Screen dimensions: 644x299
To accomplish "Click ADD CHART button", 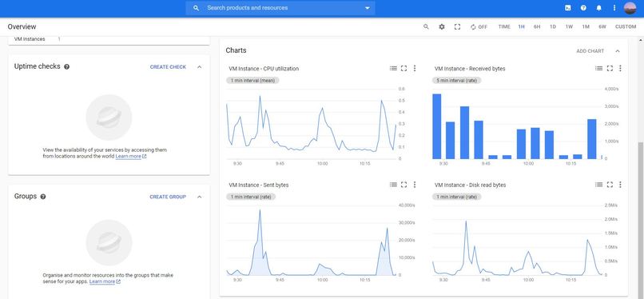I will (x=590, y=51).
